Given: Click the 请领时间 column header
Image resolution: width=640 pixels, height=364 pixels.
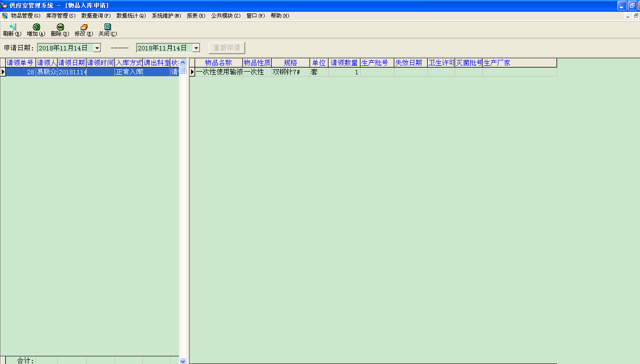Looking at the screenshot, I should pos(101,63).
